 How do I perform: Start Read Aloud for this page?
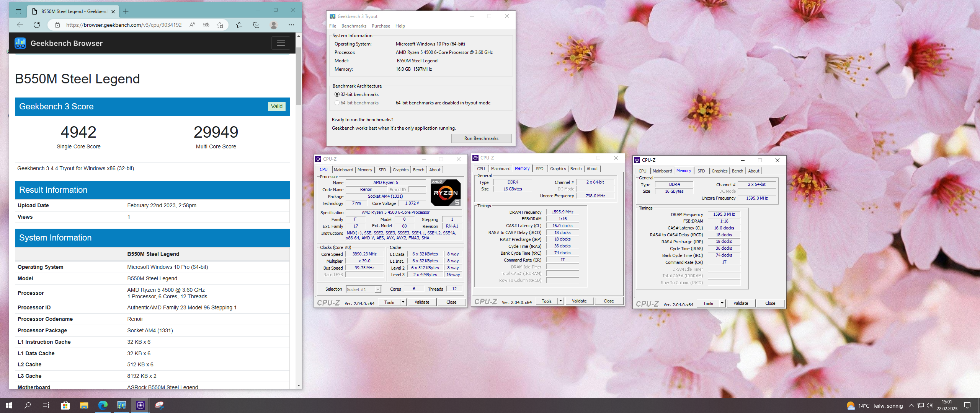pos(192,25)
